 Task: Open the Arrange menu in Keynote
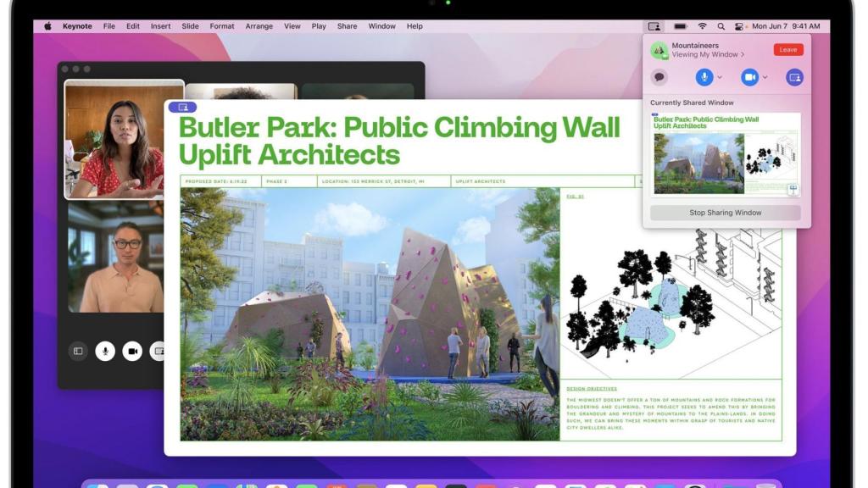[259, 26]
